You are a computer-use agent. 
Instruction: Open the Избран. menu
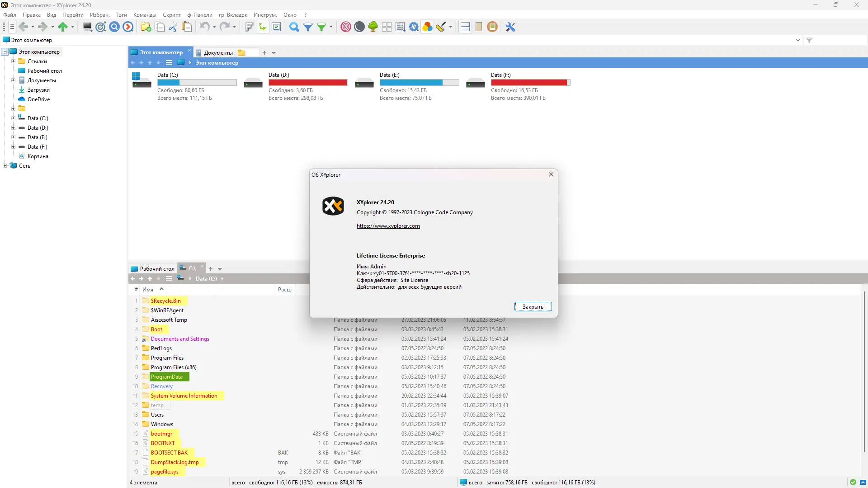(99, 15)
